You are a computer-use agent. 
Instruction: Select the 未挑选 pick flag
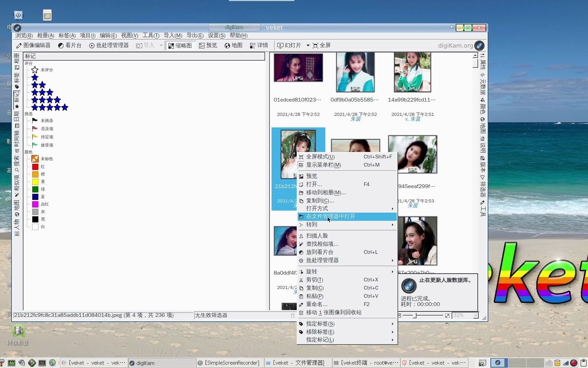click(x=43, y=120)
